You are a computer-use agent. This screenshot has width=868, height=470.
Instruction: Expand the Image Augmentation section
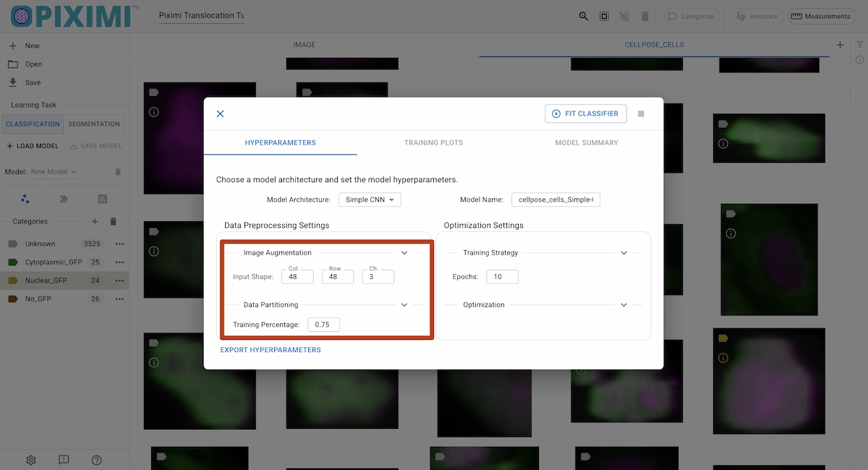coord(404,253)
